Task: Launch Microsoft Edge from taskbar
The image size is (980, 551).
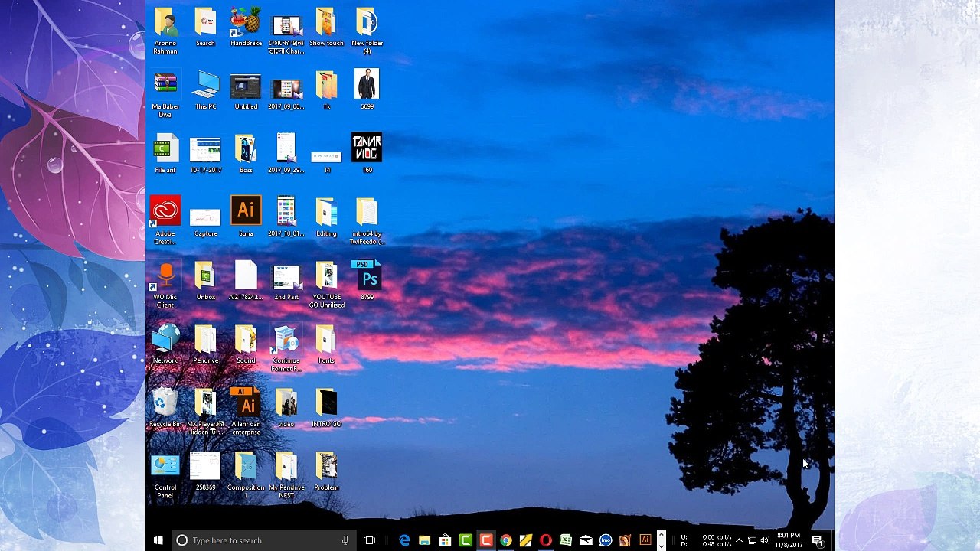Action: click(404, 540)
